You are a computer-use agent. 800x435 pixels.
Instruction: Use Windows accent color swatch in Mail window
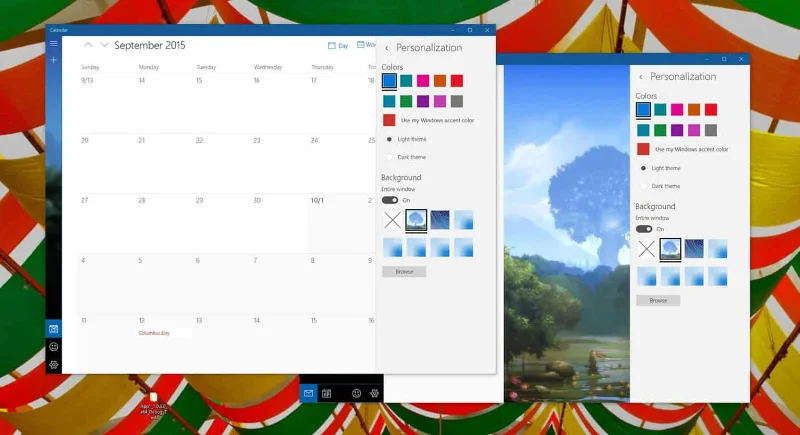[643, 149]
